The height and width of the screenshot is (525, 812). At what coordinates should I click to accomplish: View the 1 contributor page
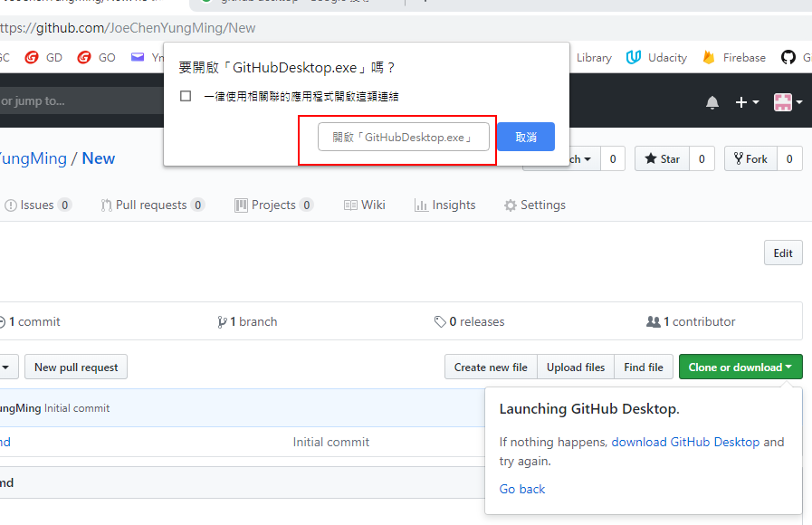(691, 321)
